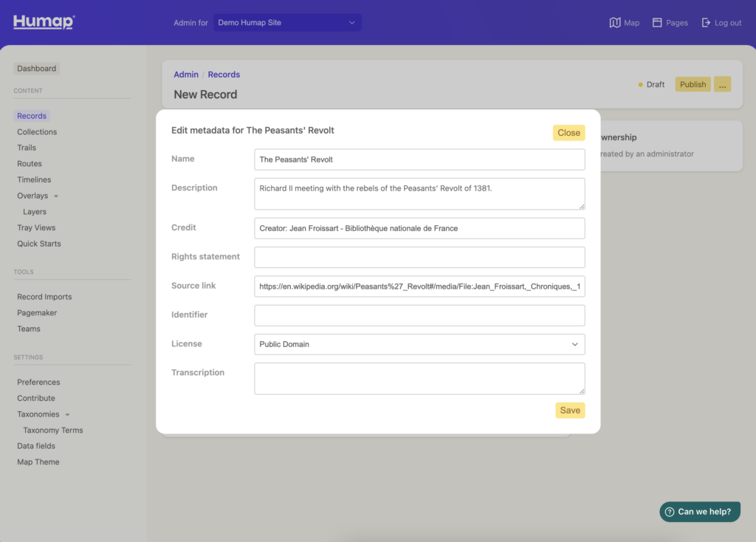Click inside the Transcription text area
Image resolution: width=756 pixels, height=542 pixels.
[419, 379]
